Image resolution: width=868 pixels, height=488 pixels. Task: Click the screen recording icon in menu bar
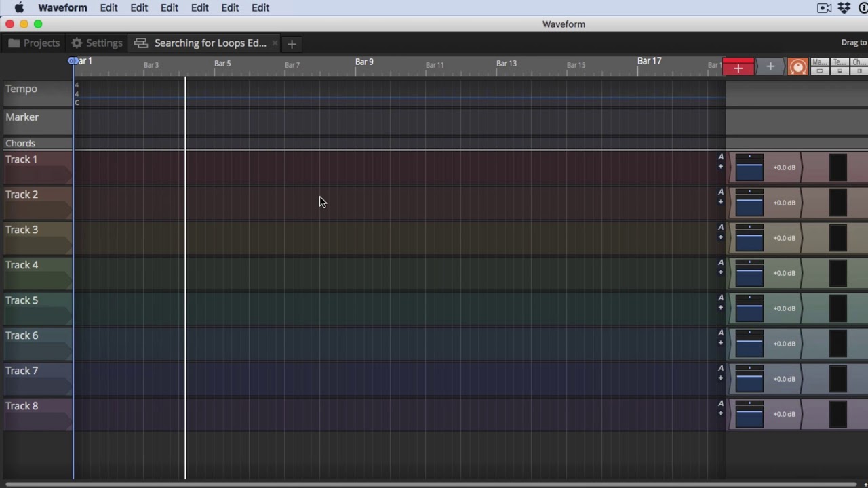pos(825,7)
